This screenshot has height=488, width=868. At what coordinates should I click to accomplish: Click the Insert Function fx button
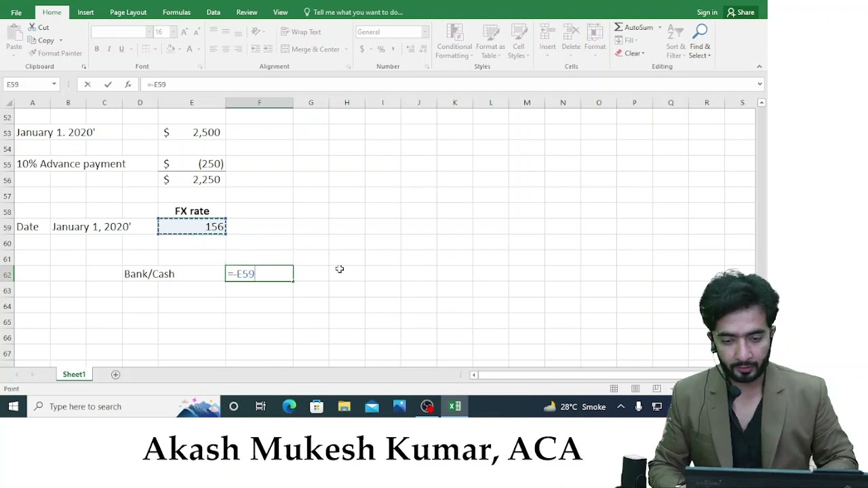click(127, 84)
